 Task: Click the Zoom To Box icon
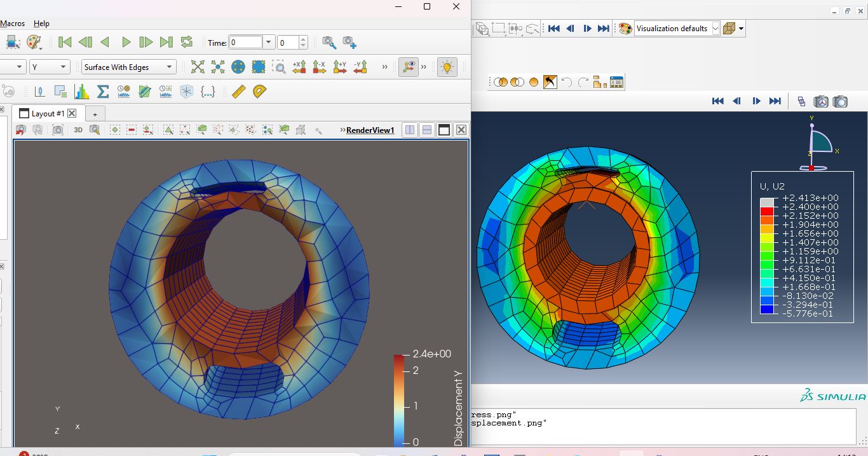279,67
